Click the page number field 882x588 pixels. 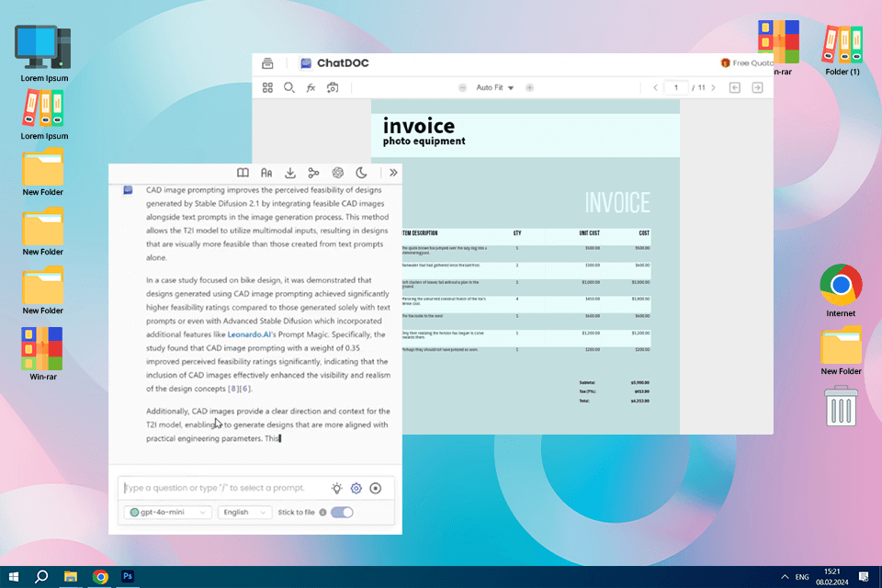pos(676,88)
